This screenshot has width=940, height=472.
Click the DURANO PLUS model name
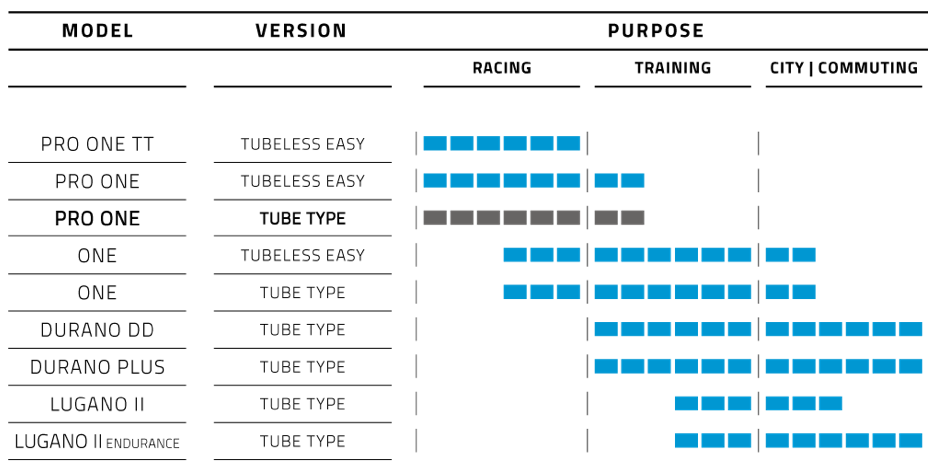(97, 367)
